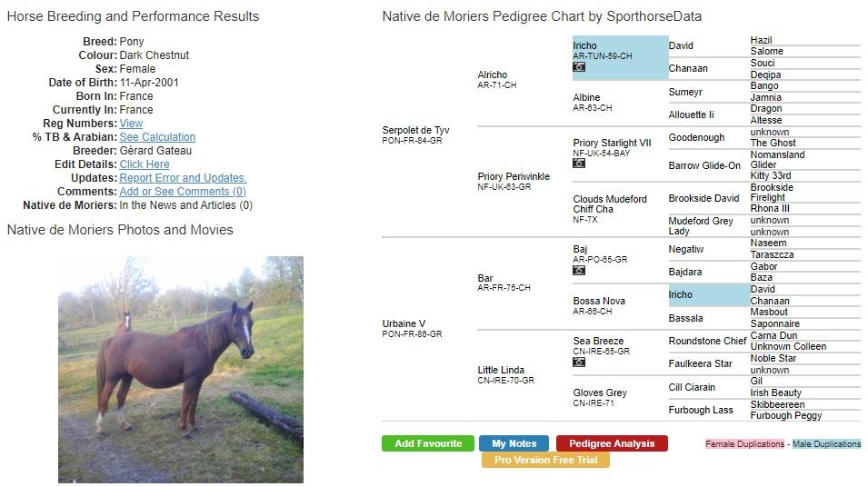Image resolution: width=868 pixels, height=487 pixels.
Task: Click the Add Favourite button
Action: (x=428, y=443)
